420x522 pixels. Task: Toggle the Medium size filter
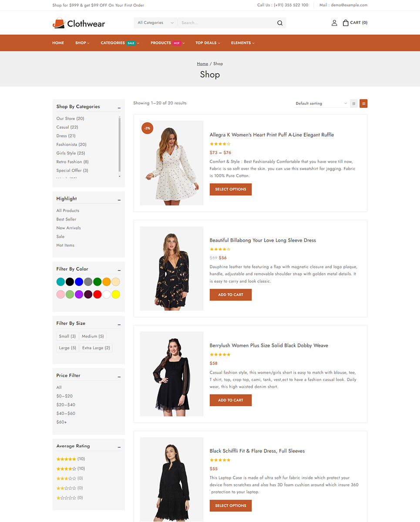tap(92, 336)
